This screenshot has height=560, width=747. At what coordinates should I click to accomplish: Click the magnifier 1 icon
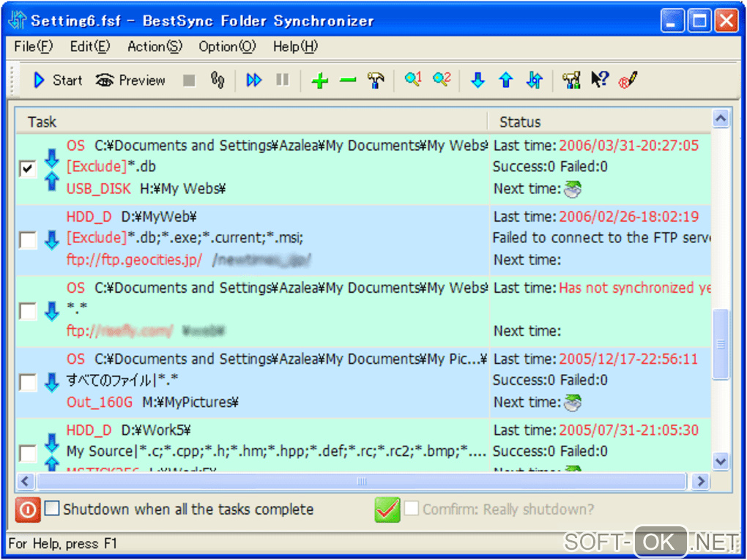point(412,79)
